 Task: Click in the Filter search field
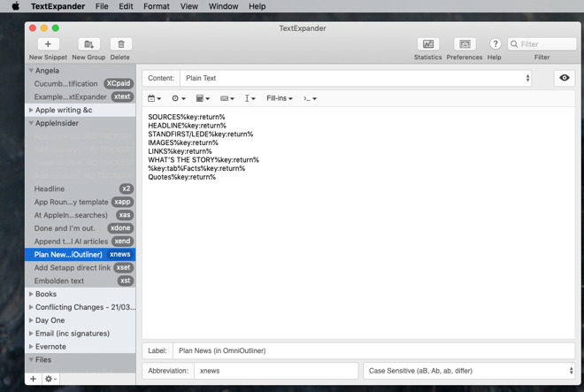point(542,44)
